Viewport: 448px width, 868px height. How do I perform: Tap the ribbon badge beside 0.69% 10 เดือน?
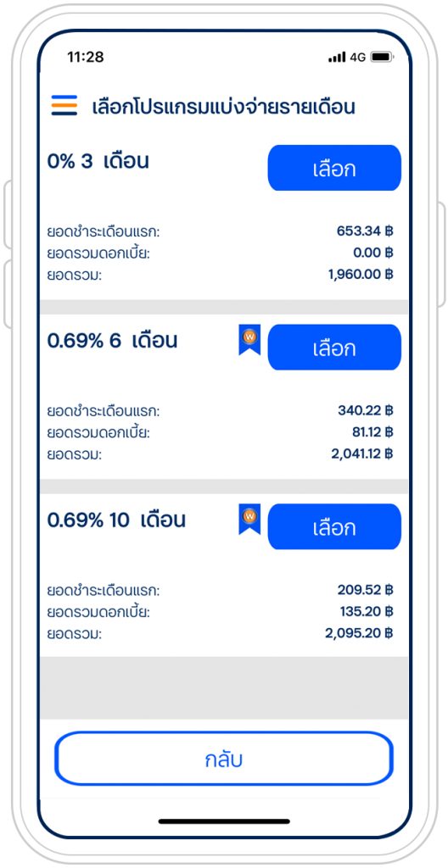pos(249,519)
